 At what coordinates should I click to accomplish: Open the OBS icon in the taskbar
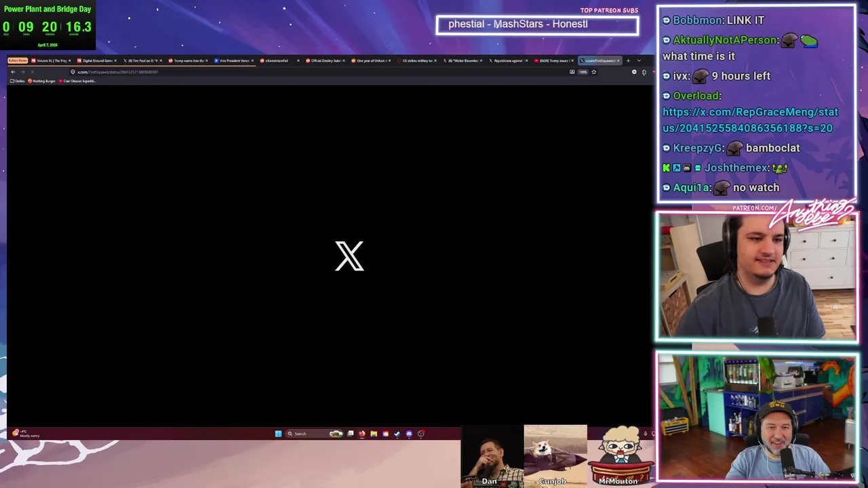pos(421,434)
